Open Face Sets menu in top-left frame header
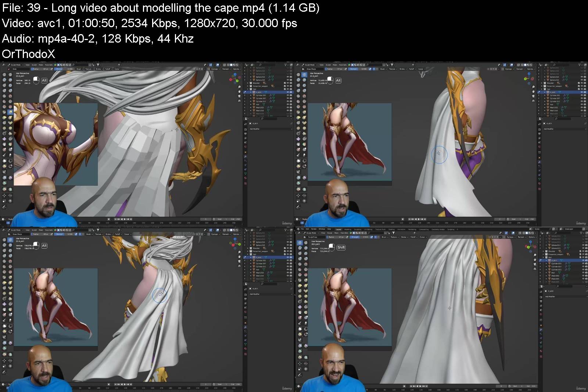588x392 pixels. [49, 65]
